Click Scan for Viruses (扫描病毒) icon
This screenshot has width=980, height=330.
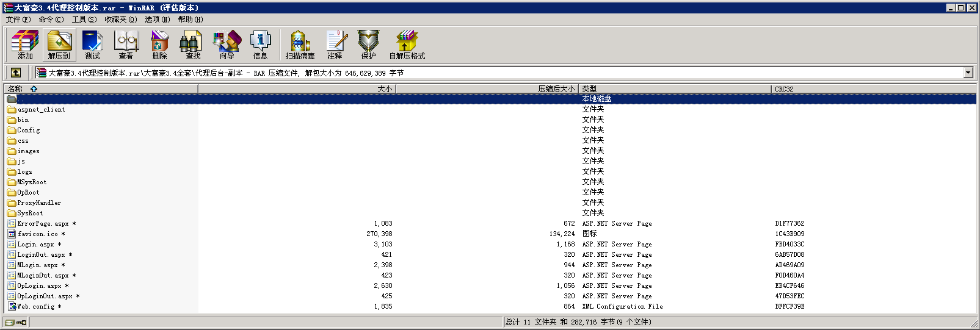300,45
